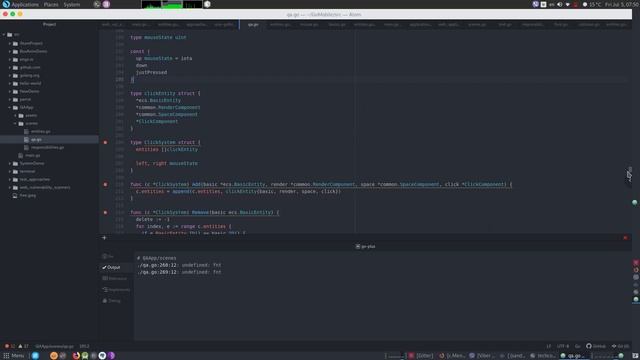The width and height of the screenshot is (640, 360).
Task: Open the Places menu in top panel
Action: tap(51, 4)
